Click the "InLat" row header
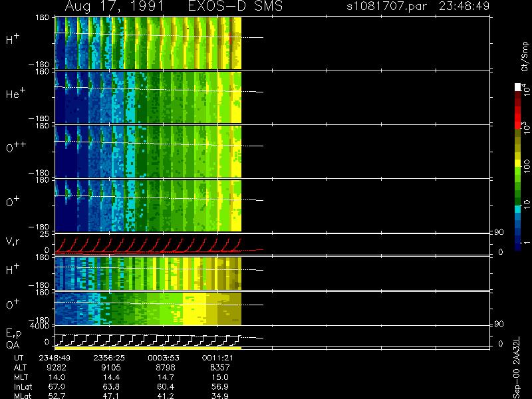Viewport: 532px width, 399px height. [23, 386]
